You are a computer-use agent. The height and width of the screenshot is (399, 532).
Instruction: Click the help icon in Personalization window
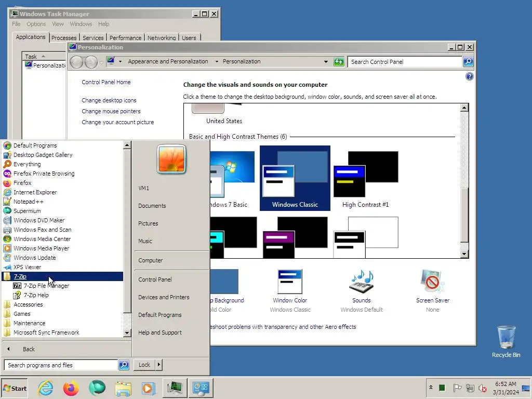tap(469, 76)
